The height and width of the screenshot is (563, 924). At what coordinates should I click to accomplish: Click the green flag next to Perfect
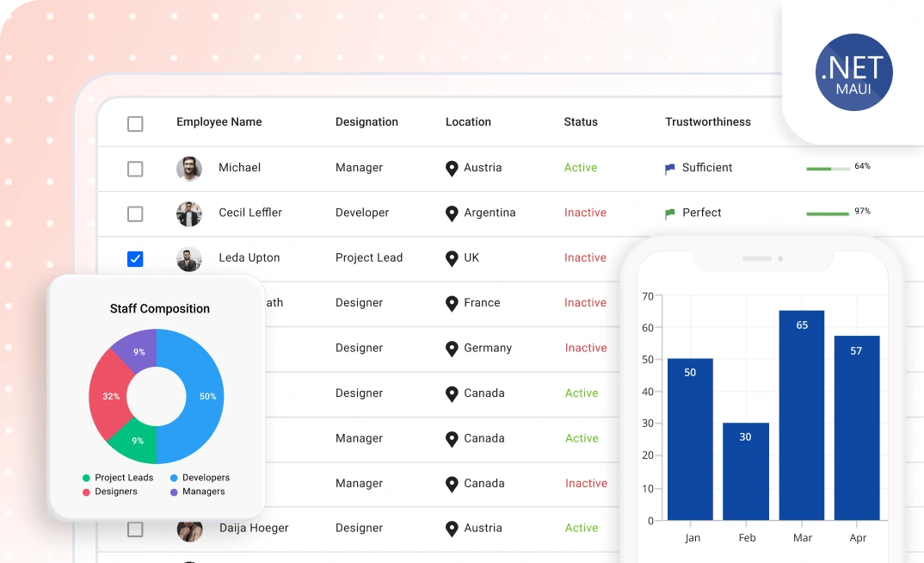pos(670,213)
